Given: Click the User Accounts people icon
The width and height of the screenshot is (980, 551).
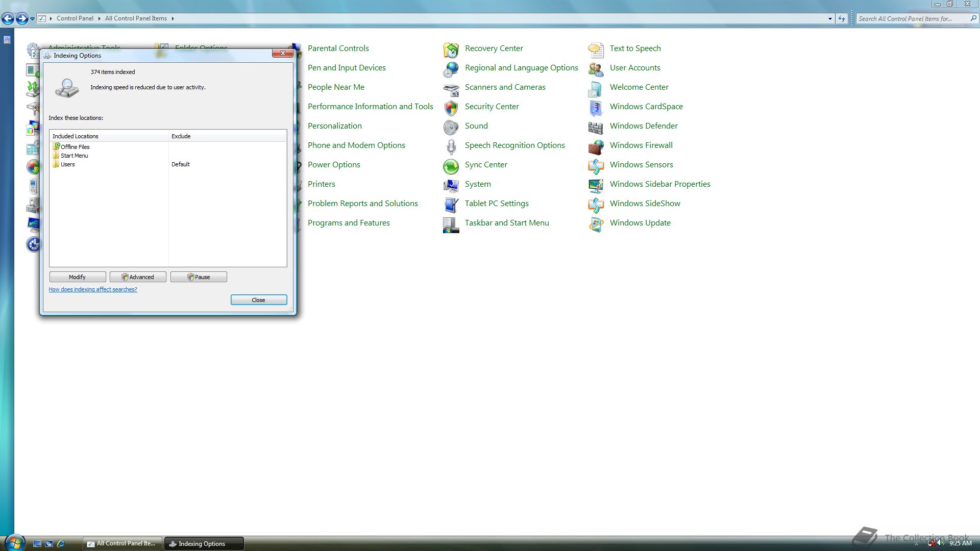Looking at the screenshot, I should pos(596,69).
